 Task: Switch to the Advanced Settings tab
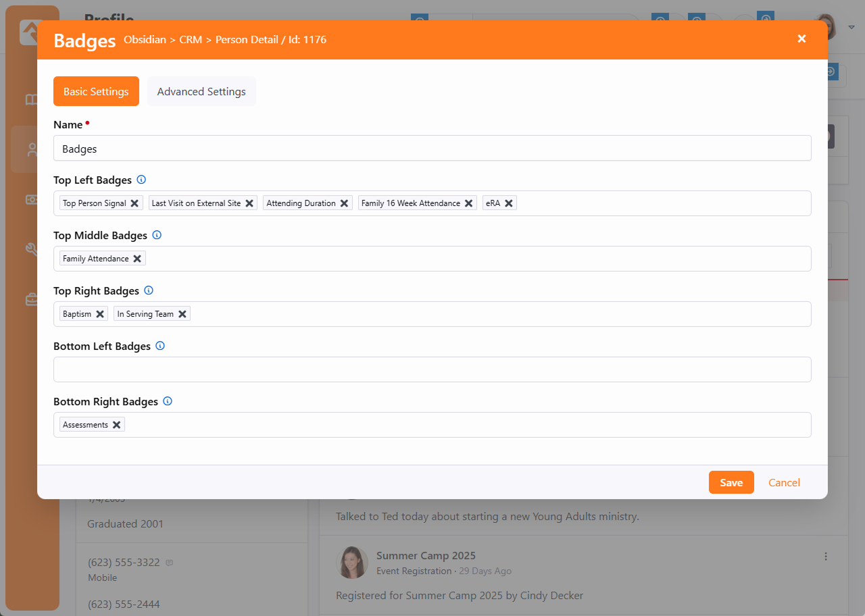[201, 91]
